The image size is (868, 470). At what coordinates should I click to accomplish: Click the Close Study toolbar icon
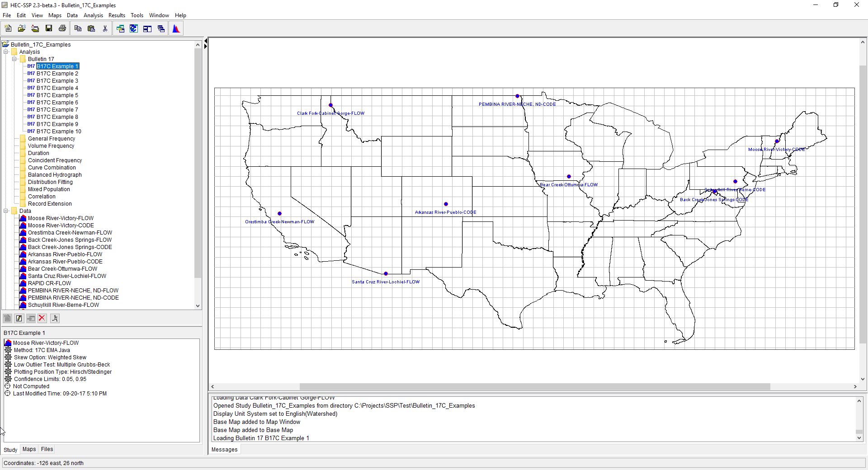[35, 28]
